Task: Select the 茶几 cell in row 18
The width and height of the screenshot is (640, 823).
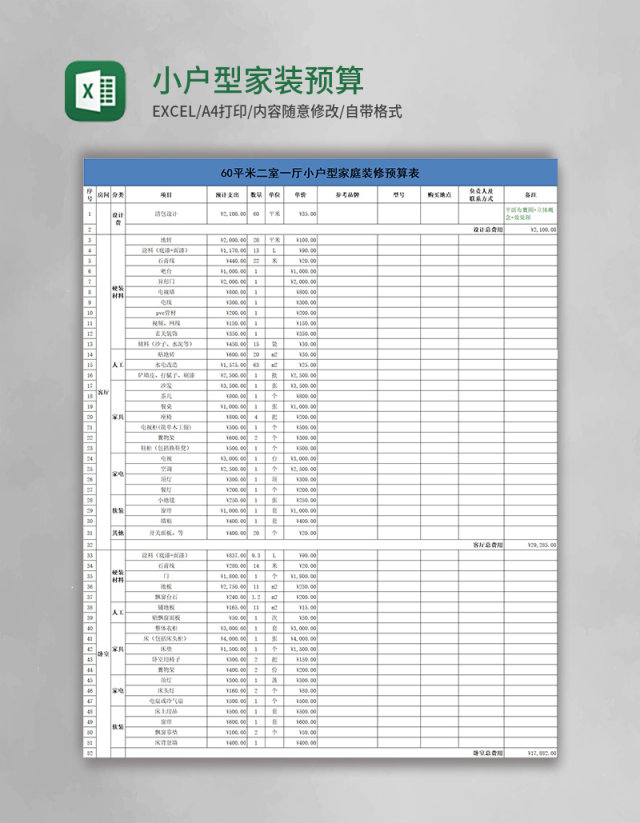Action: pyautogui.click(x=166, y=396)
